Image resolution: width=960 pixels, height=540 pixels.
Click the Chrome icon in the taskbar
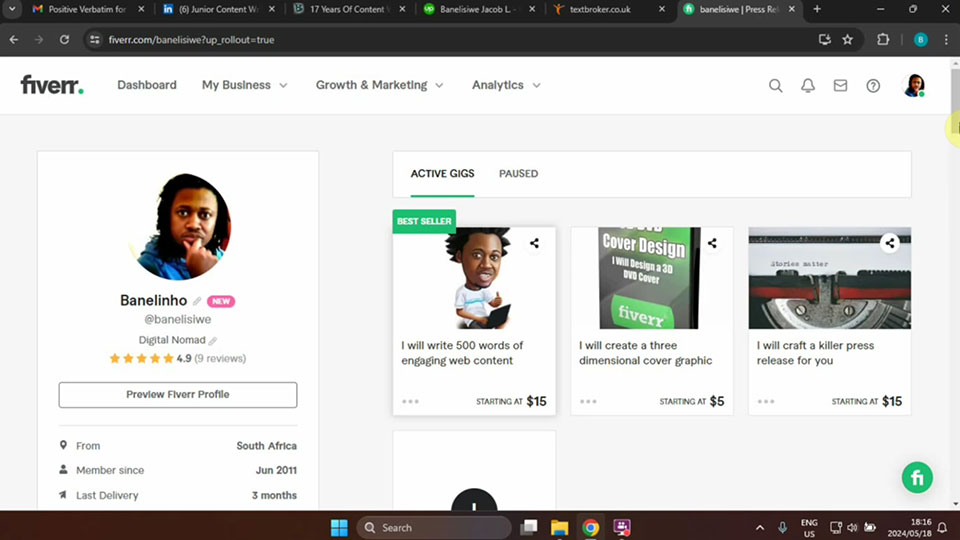click(x=590, y=527)
